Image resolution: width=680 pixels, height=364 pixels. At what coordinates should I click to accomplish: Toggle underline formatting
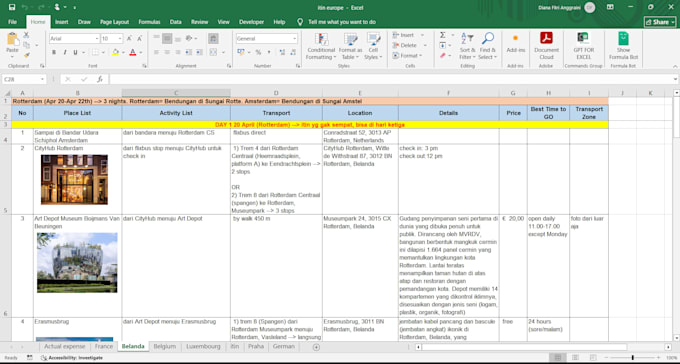pyautogui.click(x=75, y=52)
